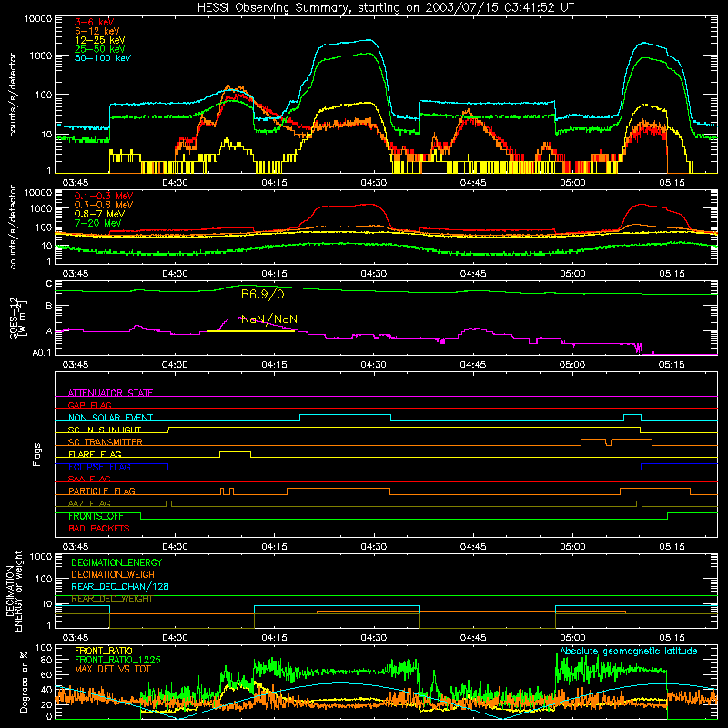Click the B6.9/0 flare annotation
Screen dimensions: 728x728
(262, 294)
